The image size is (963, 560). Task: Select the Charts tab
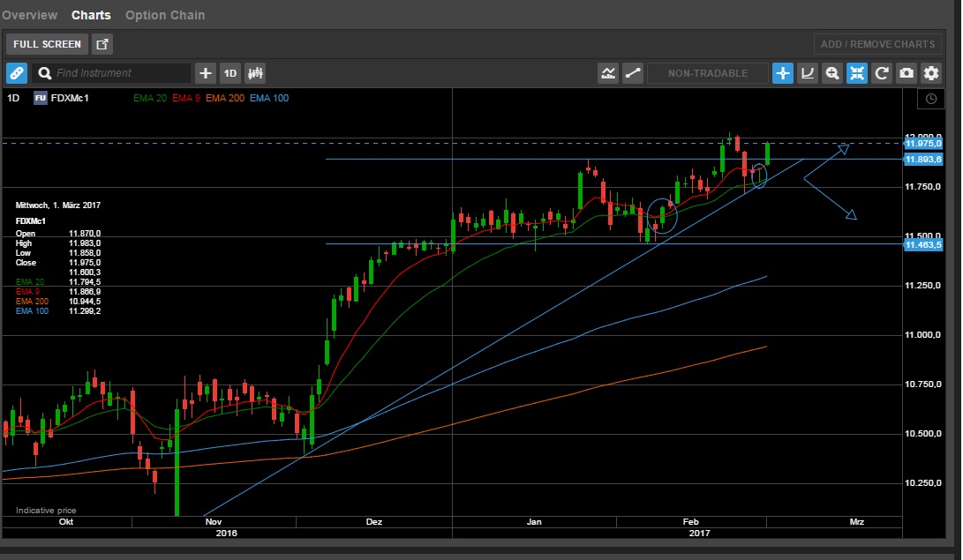(x=91, y=15)
